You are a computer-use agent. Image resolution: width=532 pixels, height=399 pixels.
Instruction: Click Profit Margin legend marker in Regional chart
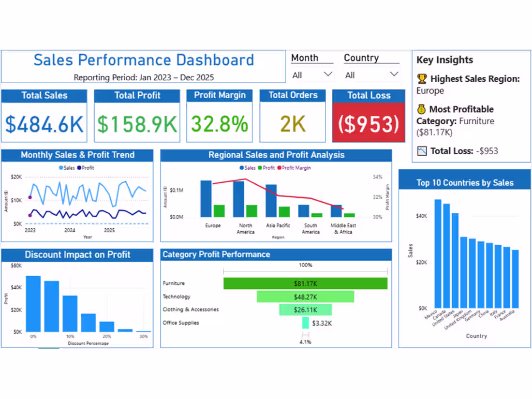pos(280,168)
